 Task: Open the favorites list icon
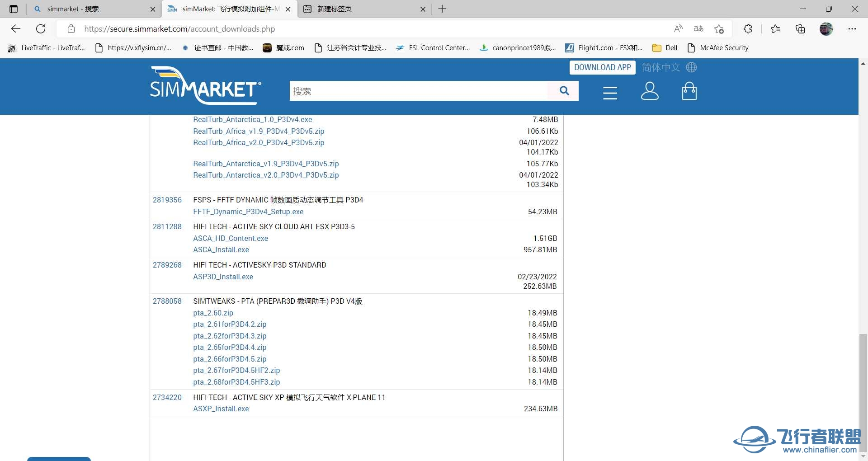coord(775,29)
